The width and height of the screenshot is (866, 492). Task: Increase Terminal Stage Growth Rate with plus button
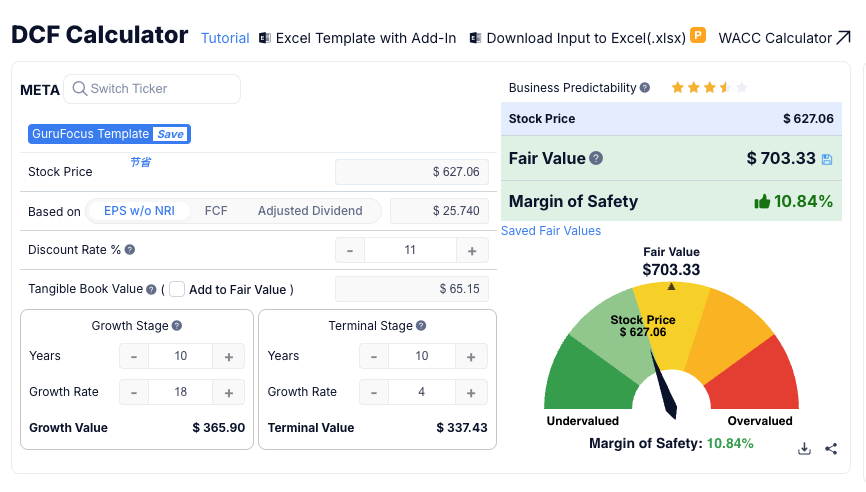pyautogui.click(x=471, y=393)
